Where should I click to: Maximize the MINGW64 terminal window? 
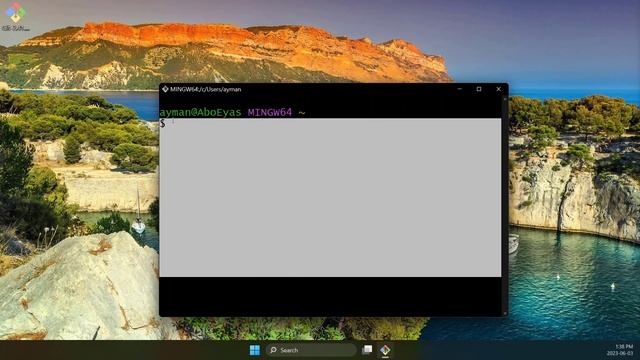[x=479, y=89]
